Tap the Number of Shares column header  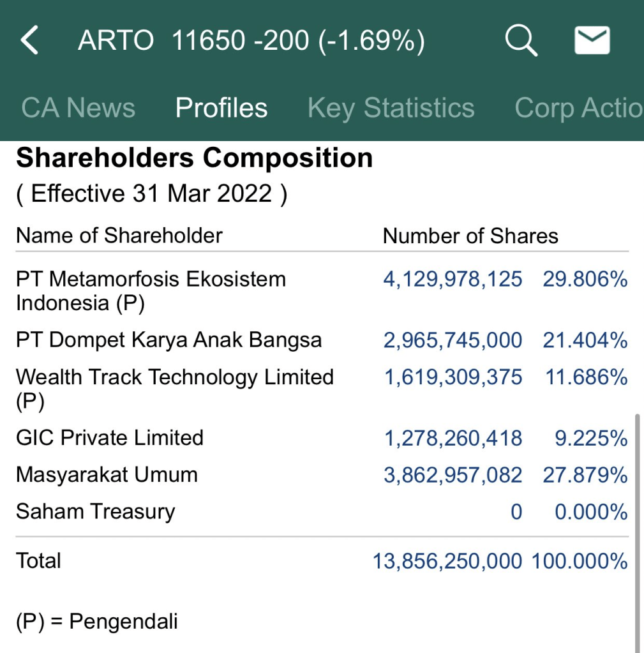(470, 236)
